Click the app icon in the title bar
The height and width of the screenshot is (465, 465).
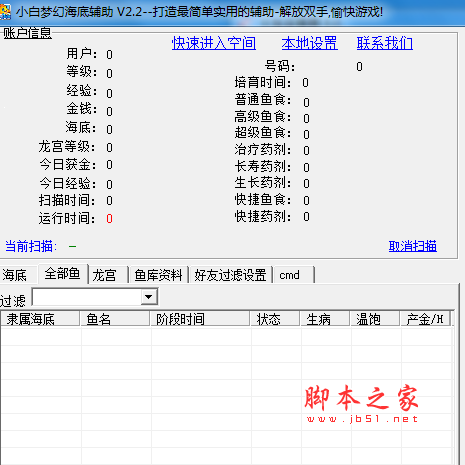coord(5,11)
